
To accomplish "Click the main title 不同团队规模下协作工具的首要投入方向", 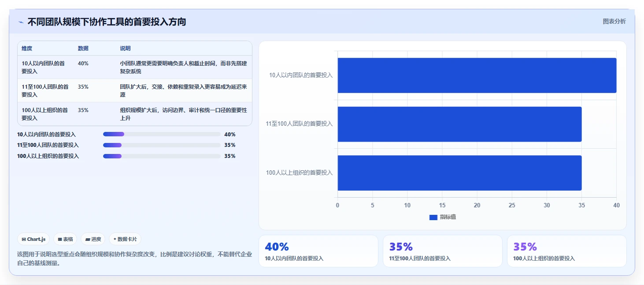I will (x=107, y=22).
